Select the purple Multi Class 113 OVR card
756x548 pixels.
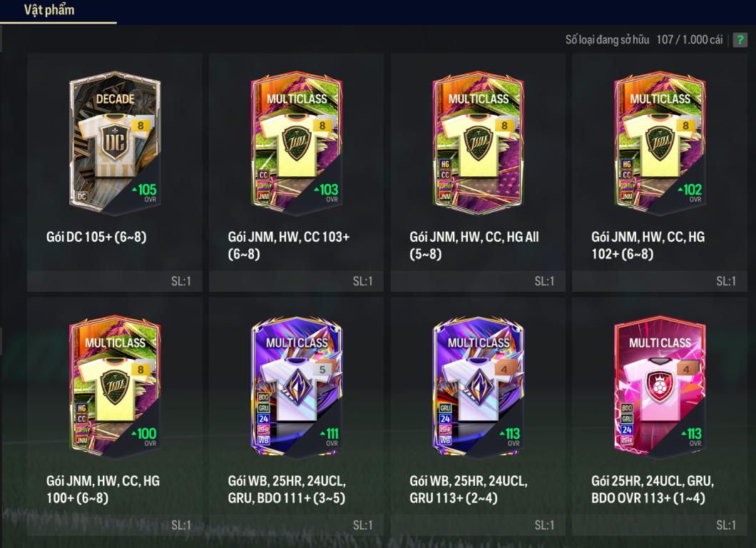click(x=479, y=387)
